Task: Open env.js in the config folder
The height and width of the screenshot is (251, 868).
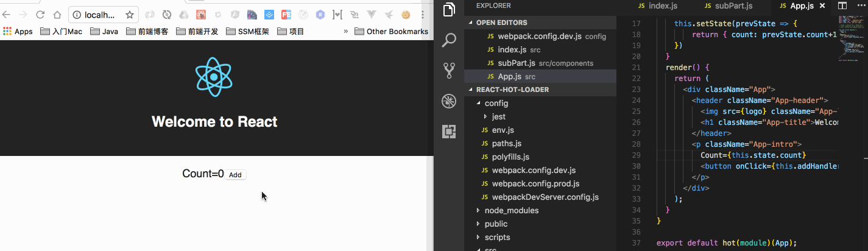Action: pos(540,130)
